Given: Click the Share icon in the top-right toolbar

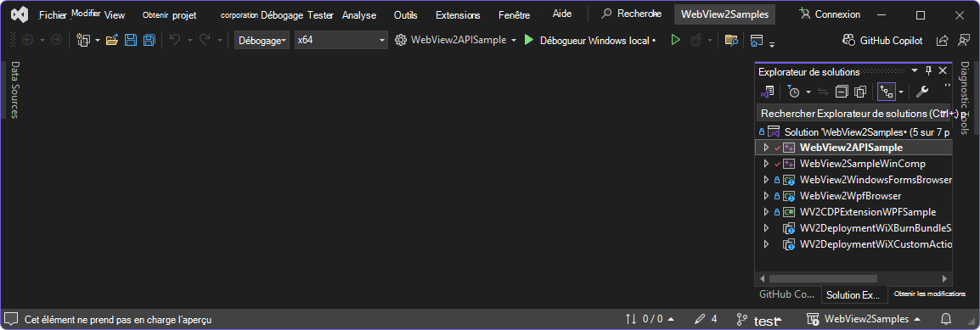Looking at the screenshot, I should (942, 41).
